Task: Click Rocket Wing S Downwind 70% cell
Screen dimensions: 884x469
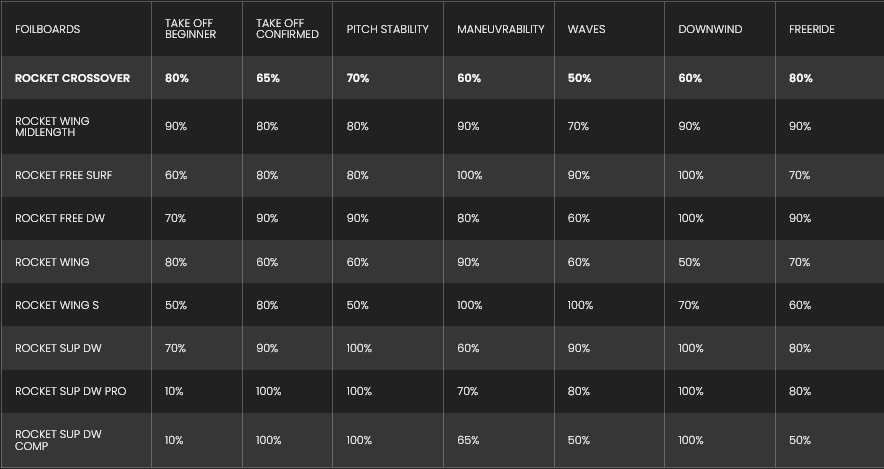Action: (688, 305)
